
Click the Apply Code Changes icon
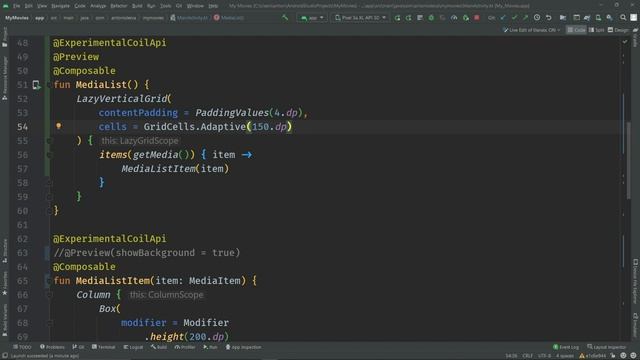point(409,18)
